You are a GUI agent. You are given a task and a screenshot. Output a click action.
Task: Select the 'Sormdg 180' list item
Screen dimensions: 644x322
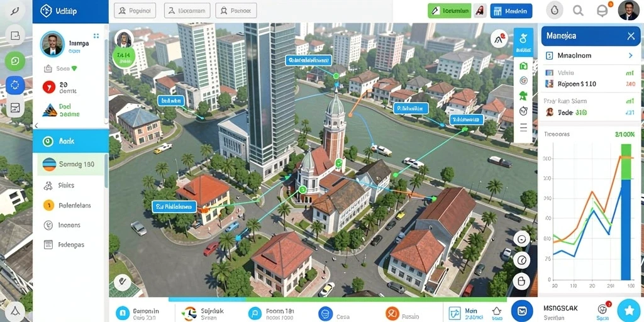(x=70, y=164)
